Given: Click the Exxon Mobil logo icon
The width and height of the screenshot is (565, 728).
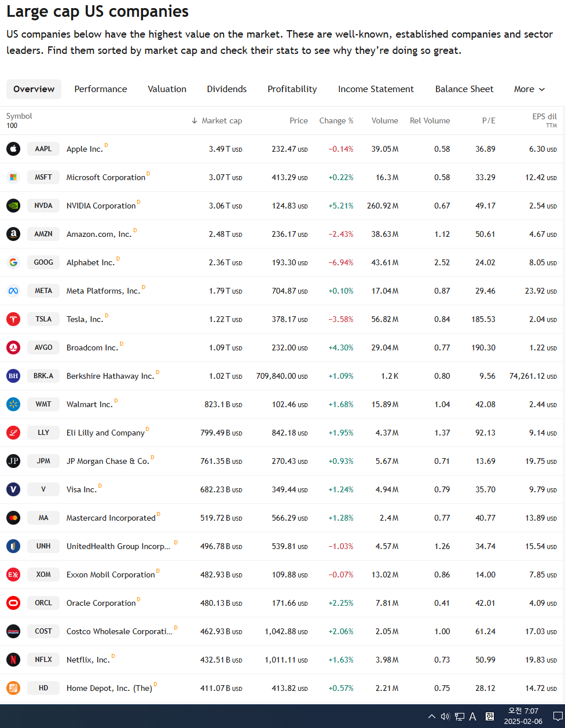Looking at the screenshot, I should click(13, 575).
